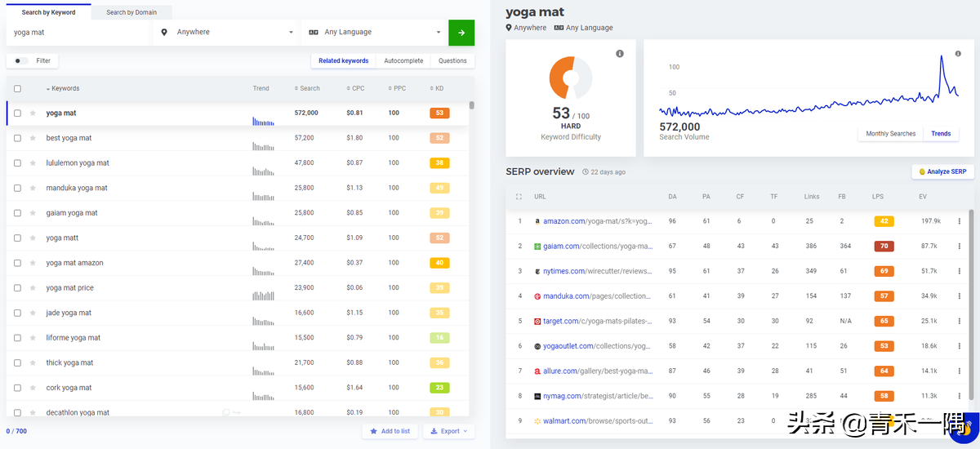Open the Keyword Difficulty info icon
Viewport: 980px width, 449px height.
pos(620,54)
